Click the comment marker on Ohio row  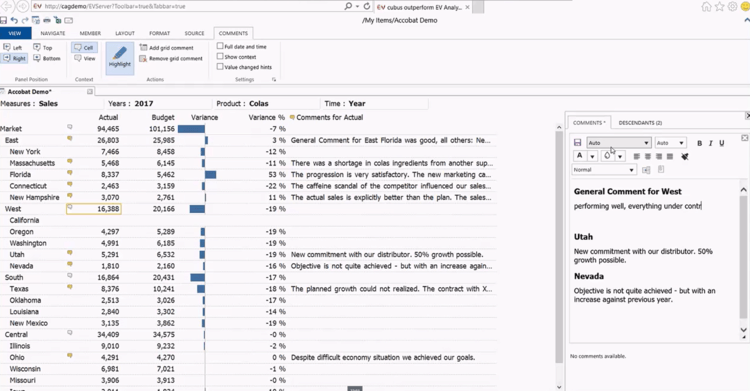pos(69,356)
